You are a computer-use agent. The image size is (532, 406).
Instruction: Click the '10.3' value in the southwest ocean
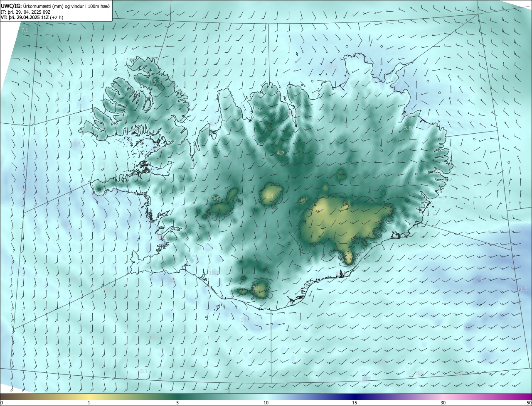click(x=142, y=371)
